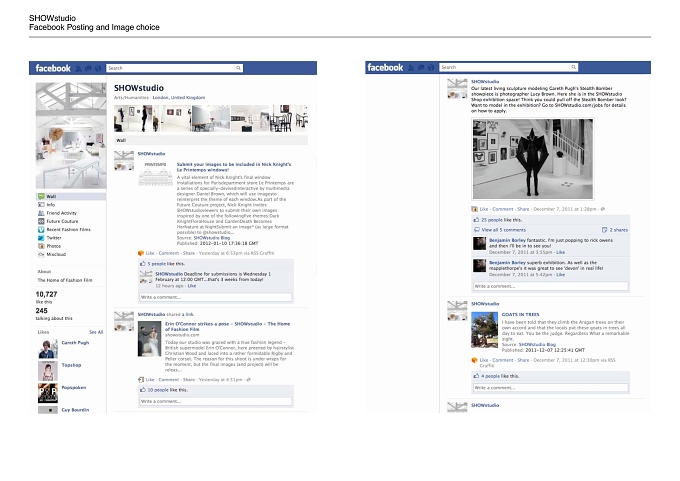The height and width of the screenshot is (481, 680).
Task: Click the share icon beside '2 shares'
Action: coord(604,230)
